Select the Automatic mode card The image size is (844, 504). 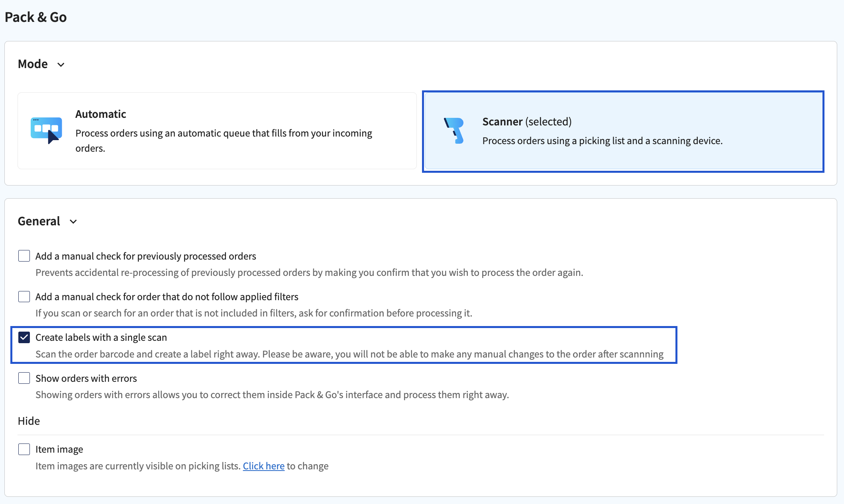(217, 131)
